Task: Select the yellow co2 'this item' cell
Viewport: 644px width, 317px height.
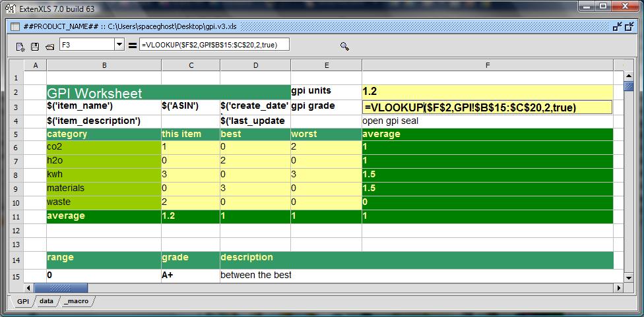Action: tap(191, 147)
